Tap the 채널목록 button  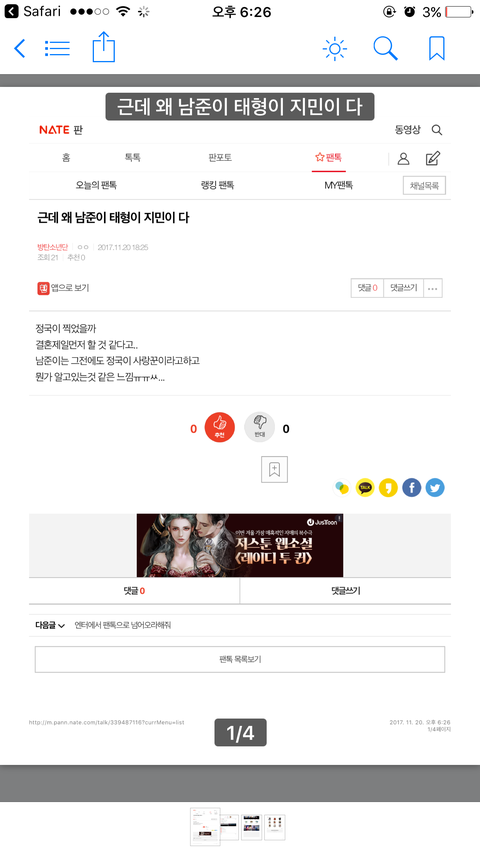pyautogui.click(x=424, y=186)
